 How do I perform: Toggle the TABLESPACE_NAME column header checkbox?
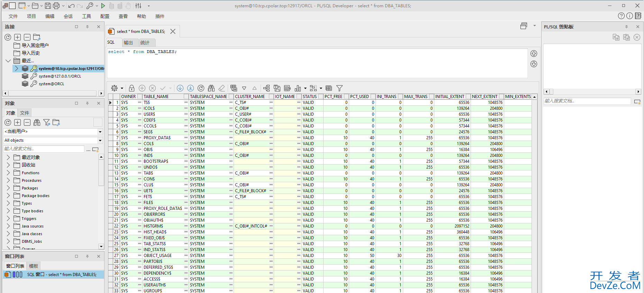231,97
